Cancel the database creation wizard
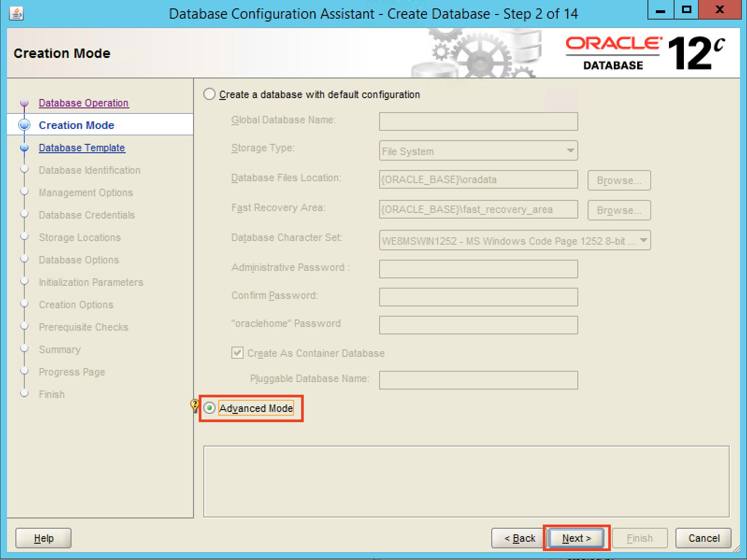 point(704,538)
